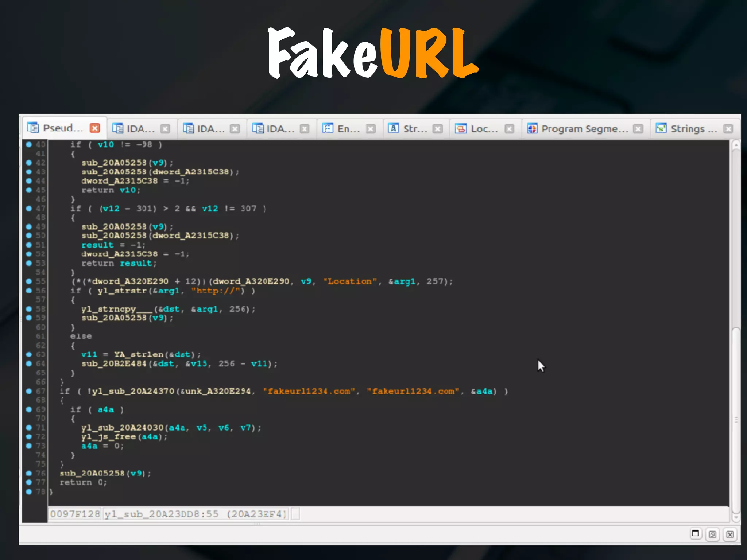Click the Program Segmentation tab icon
This screenshot has width=747, height=560.
(532, 128)
